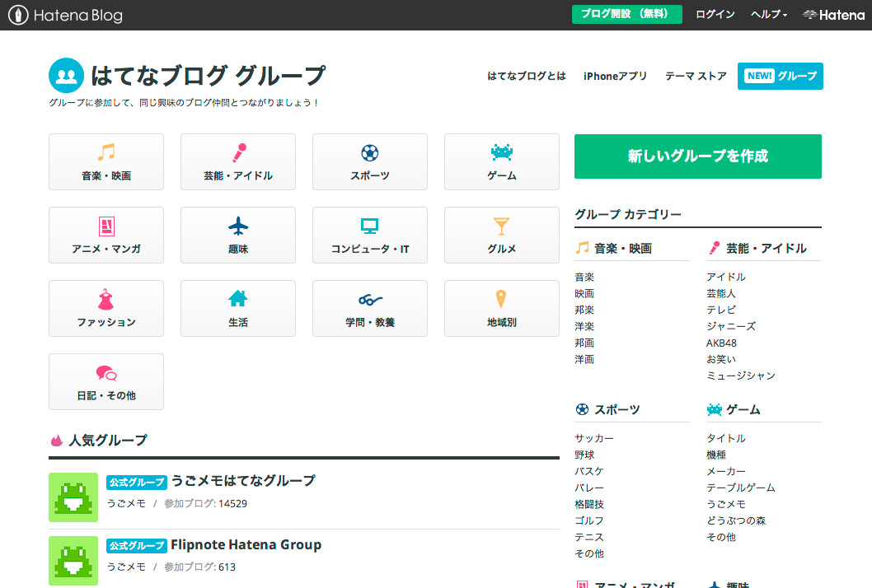Open the 生活 house tile
The width and height of the screenshot is (872, 588).
click(x=238, y=309)
